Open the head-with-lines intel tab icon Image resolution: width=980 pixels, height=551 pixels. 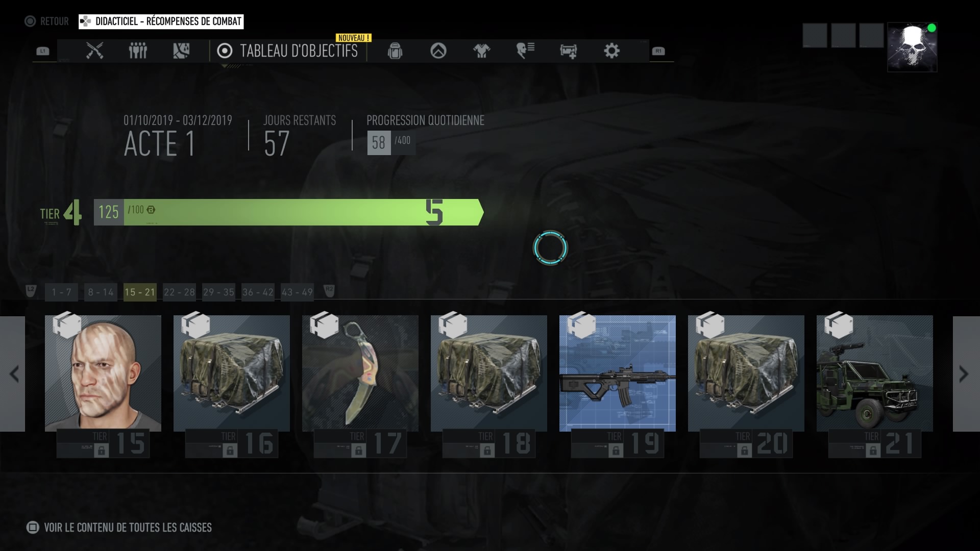[525, 51]
